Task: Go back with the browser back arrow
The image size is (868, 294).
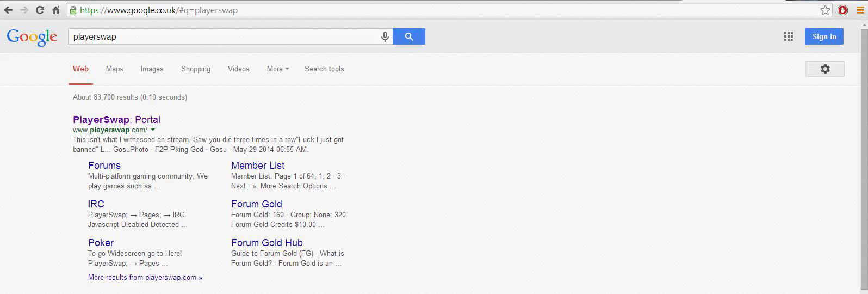Action: tap(8, 10)
